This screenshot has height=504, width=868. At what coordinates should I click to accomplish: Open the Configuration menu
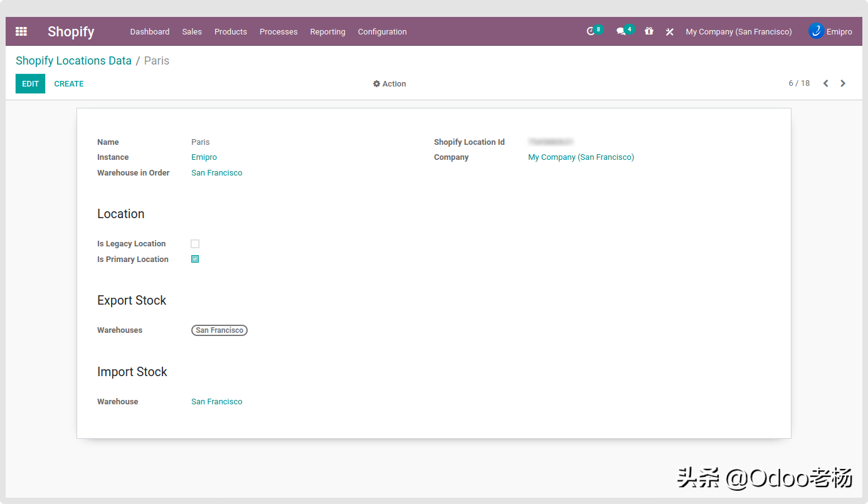[x=383, y=31]
